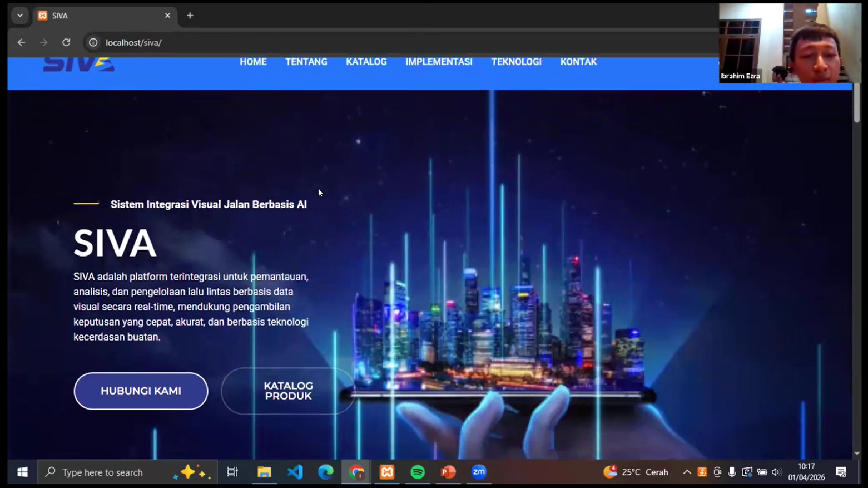Click the SIVA logo in the navbar
The width and height of the screenshot is (868, 488).
pyautogui.click(x=79, y=64)
